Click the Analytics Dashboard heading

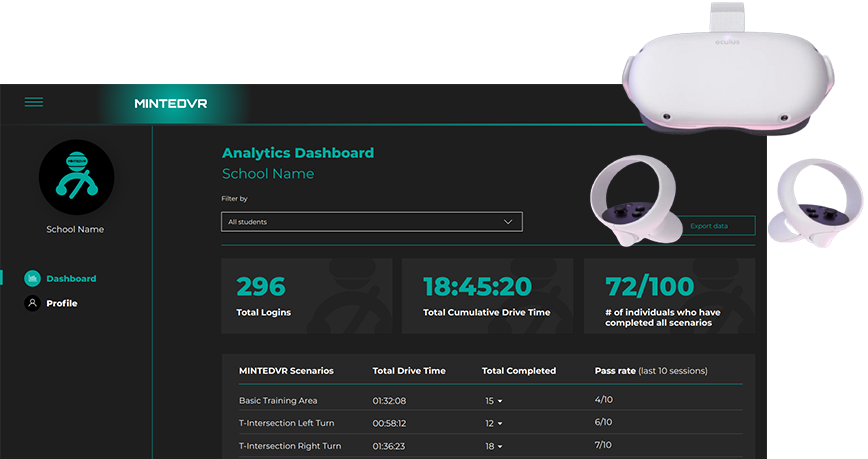(x=298, y=153)
